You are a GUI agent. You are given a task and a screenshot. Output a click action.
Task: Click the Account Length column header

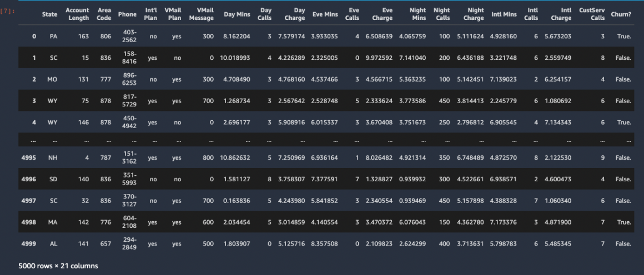coord(77,14)
